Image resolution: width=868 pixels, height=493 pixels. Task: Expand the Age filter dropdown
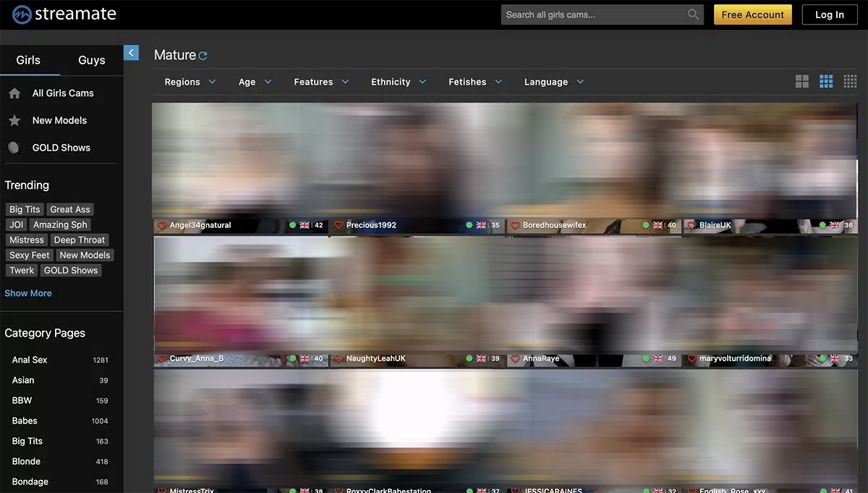coord(255,82)
